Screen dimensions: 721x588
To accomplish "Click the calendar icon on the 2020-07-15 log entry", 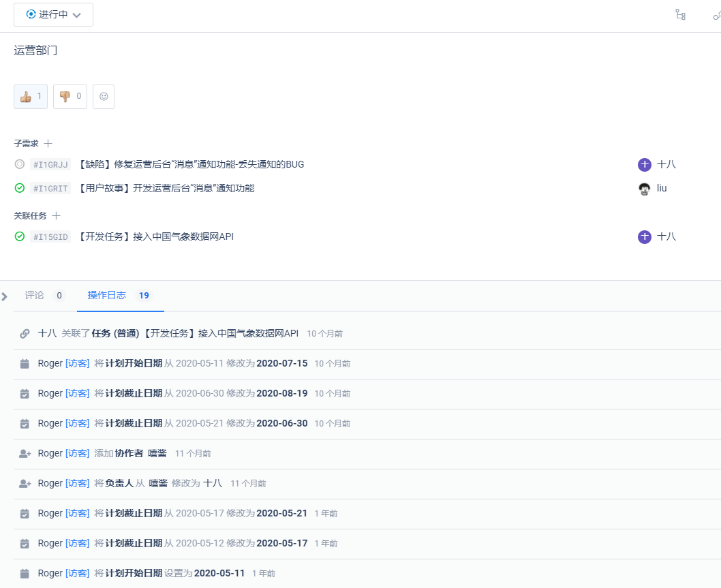I will coord(24,363).
